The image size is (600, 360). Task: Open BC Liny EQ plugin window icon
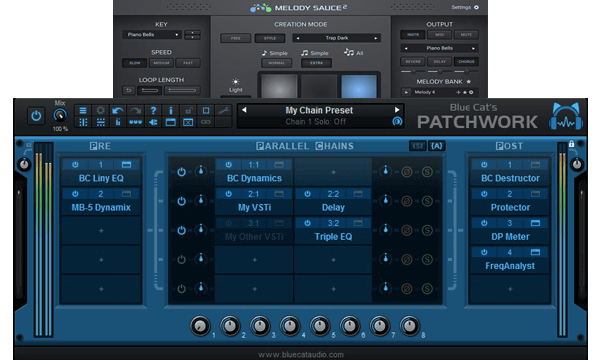tap(126, 165)
